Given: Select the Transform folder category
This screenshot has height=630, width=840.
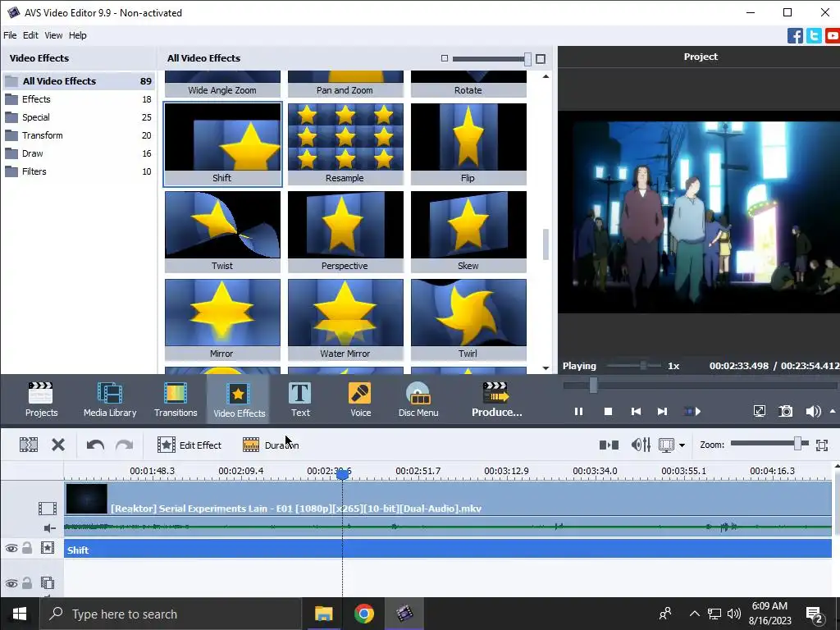Looking at the screenshot, I should point(78,135).
